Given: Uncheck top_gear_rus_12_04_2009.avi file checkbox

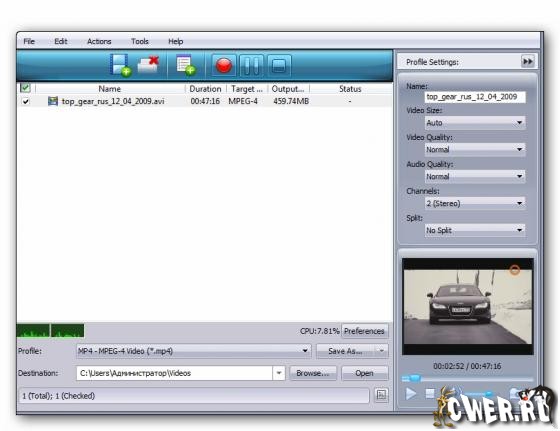Looking at the screenshot, I should tap(26, 101).
